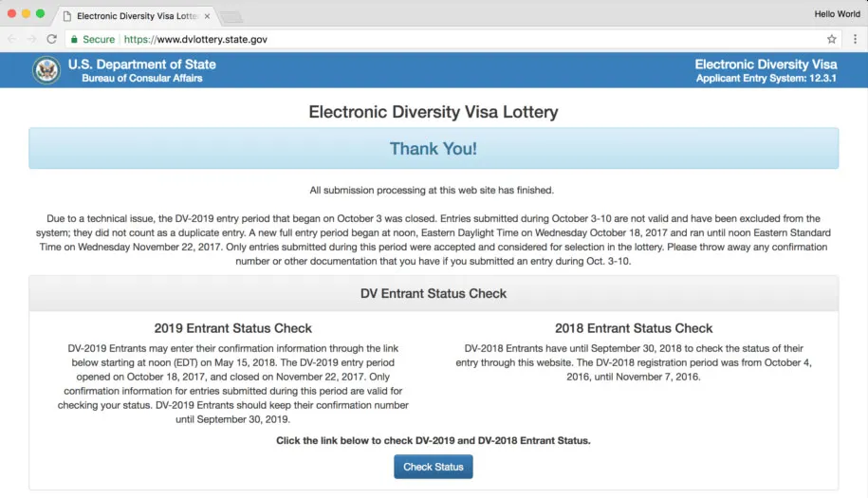Click the DV Entrant Status Check panel header
The image size is (868, 498).
click(434, 293)
